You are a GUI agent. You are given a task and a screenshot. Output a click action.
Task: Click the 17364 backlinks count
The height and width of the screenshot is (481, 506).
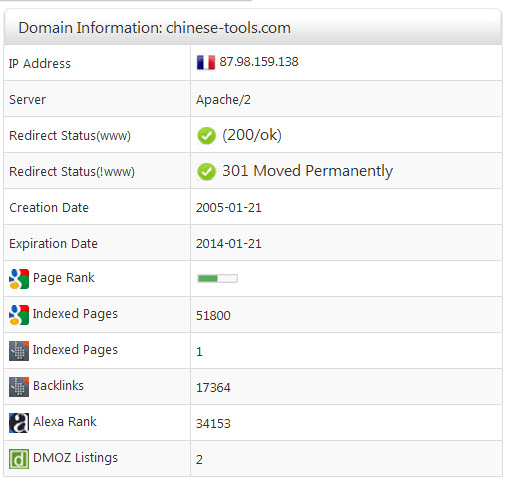pos(213,387)
